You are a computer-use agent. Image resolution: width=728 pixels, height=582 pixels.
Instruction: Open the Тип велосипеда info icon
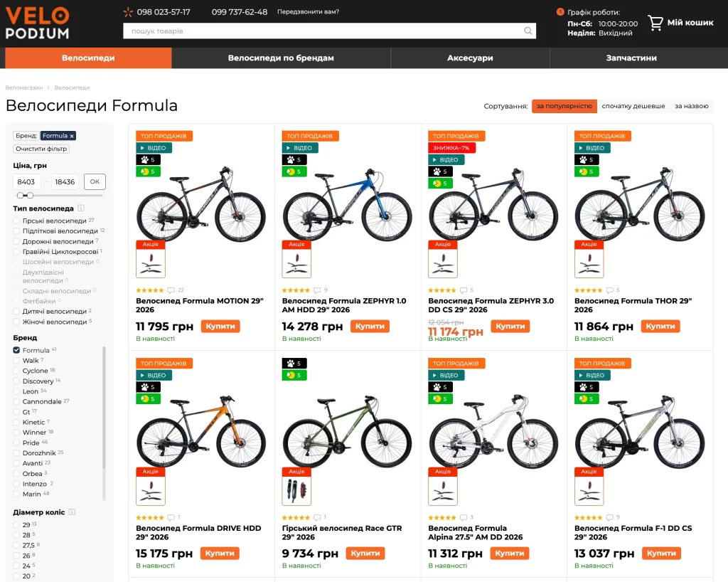tap(81, 208)
